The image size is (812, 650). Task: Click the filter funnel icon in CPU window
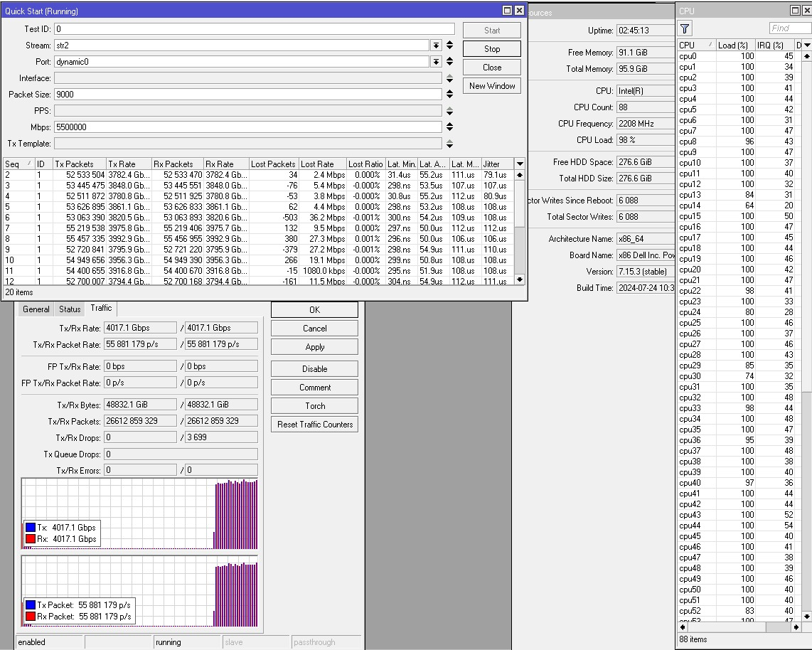pyautogui.click(x=684, y=28)
